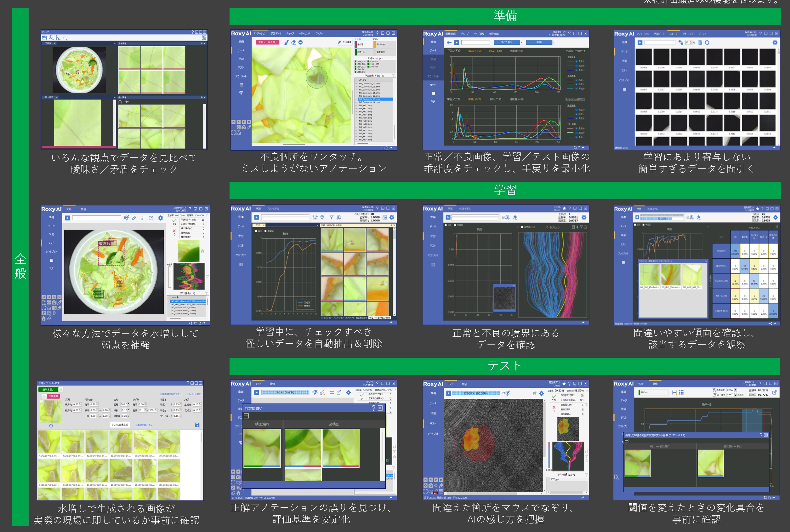Toggle the 通常水増し switch

click(51, 390)
